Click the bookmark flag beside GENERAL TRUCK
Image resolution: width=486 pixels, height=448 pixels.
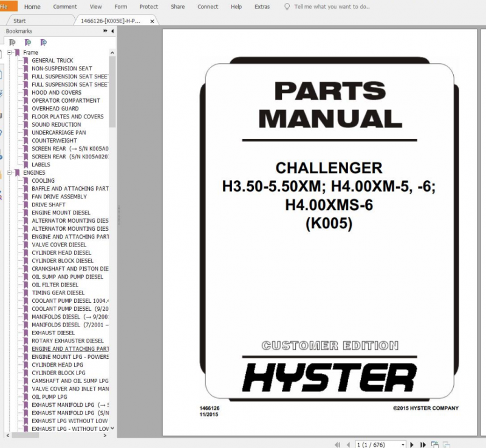tap(26, 61)
